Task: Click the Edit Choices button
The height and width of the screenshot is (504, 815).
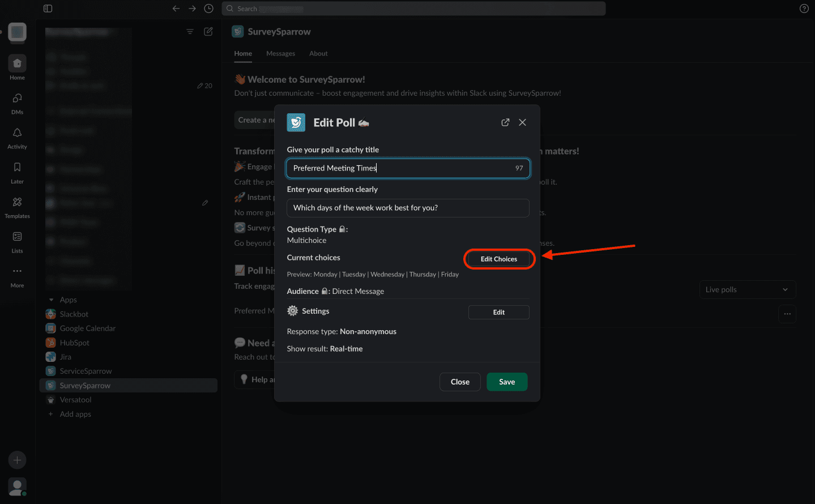Action: point(498,259)
